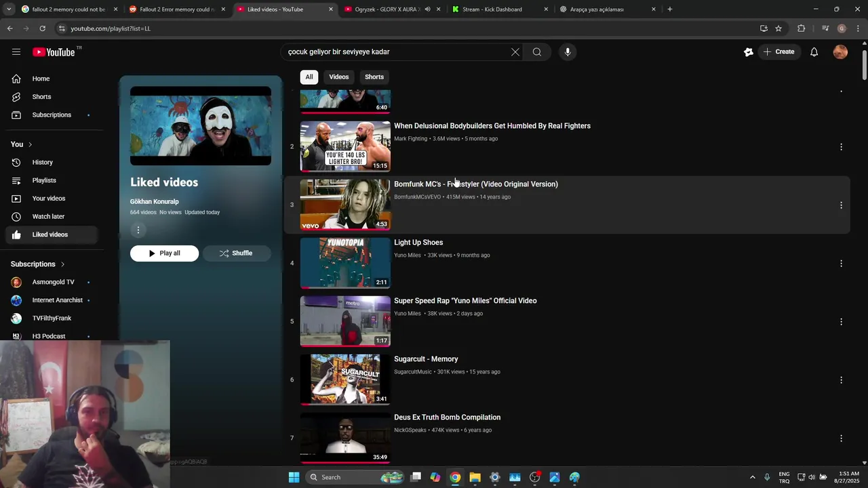The image size is (868, 488).
Task: Open options for When Delusional Bodybuilders video
Action: 841,147
